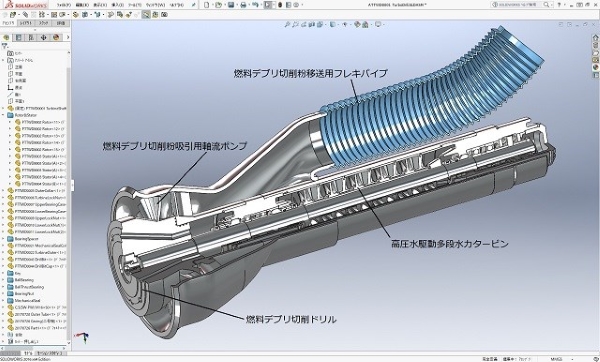Open the first menu in menu bar

point(63,5)
